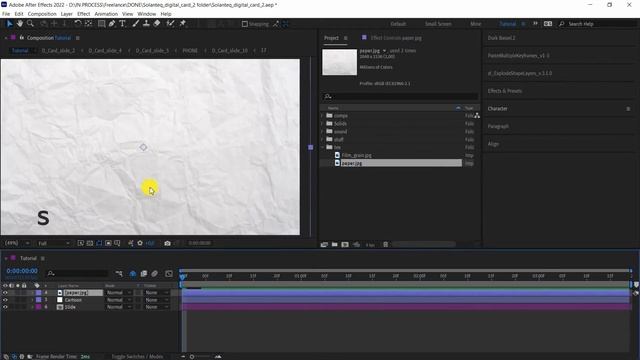This screenshot has height=360, width=640.
Task: Click Toggle Switches / Modes button
Action: pos(137,356)
